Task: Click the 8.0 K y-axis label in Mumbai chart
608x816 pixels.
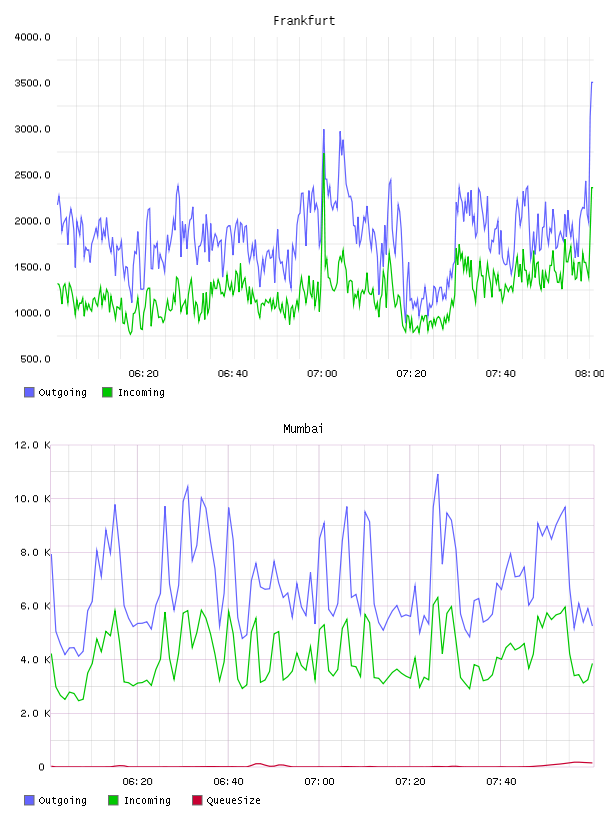Action: [35, 552]
